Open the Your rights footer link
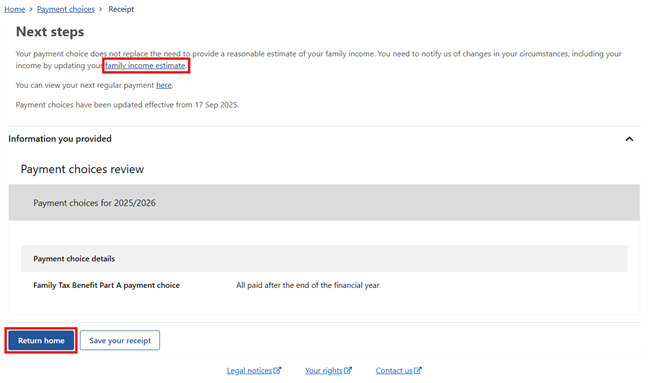Image resolution: width=650 pixels, height=383 pixels. (324, 371)
